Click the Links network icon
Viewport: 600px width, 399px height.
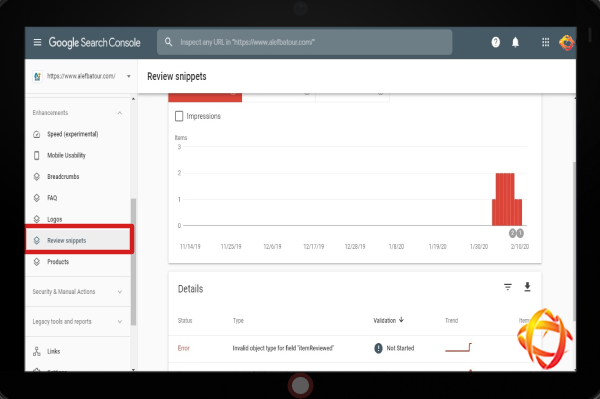point(37,351)
